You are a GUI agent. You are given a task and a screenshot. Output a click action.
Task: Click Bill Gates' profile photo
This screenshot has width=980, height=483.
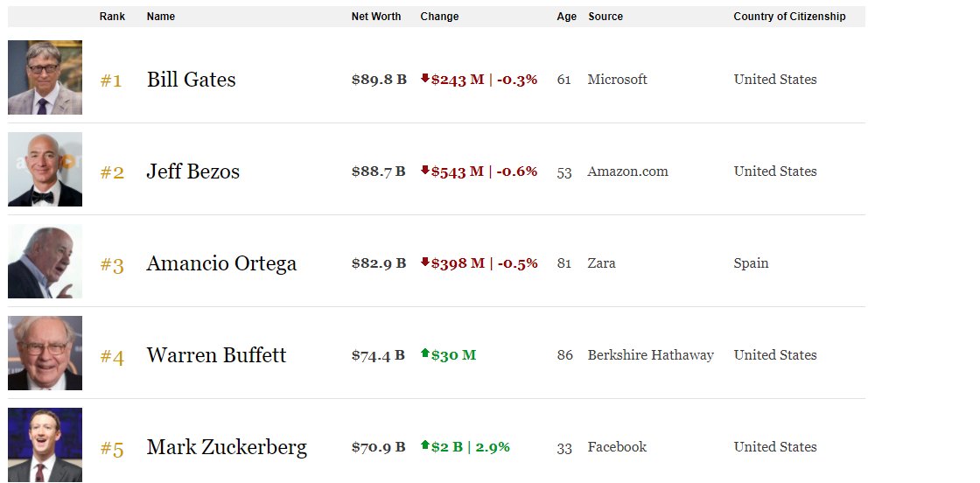click(x=45, y=78)
